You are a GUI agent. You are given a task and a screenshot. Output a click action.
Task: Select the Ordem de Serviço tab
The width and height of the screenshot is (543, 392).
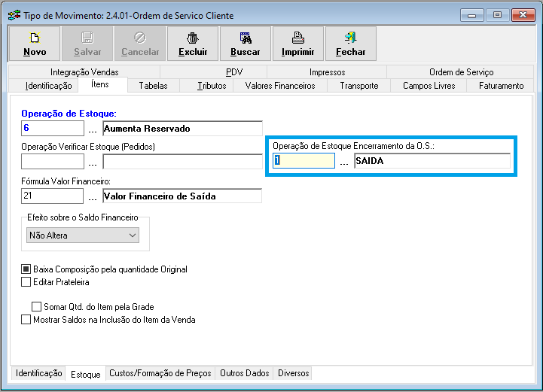tap(461, 72)
